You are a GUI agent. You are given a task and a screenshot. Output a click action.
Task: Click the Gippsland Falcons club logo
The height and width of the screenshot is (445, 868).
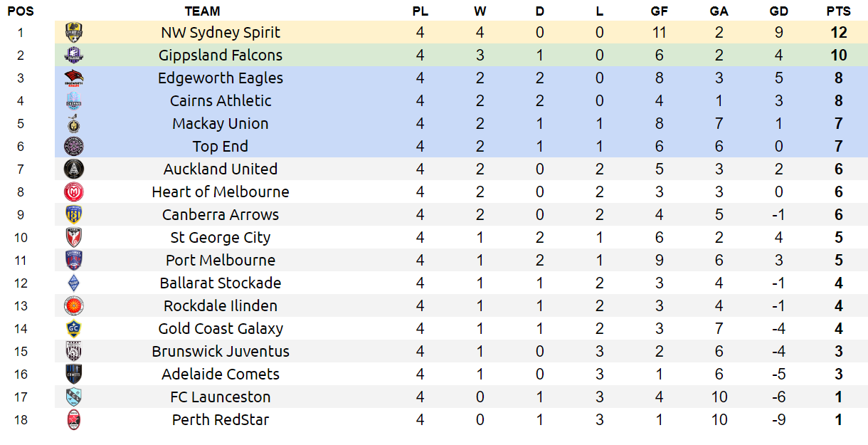tap(74, 55)
